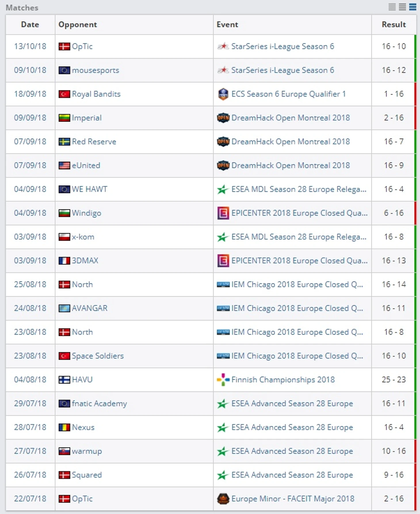Select the large row density icon

coord(413,7)
